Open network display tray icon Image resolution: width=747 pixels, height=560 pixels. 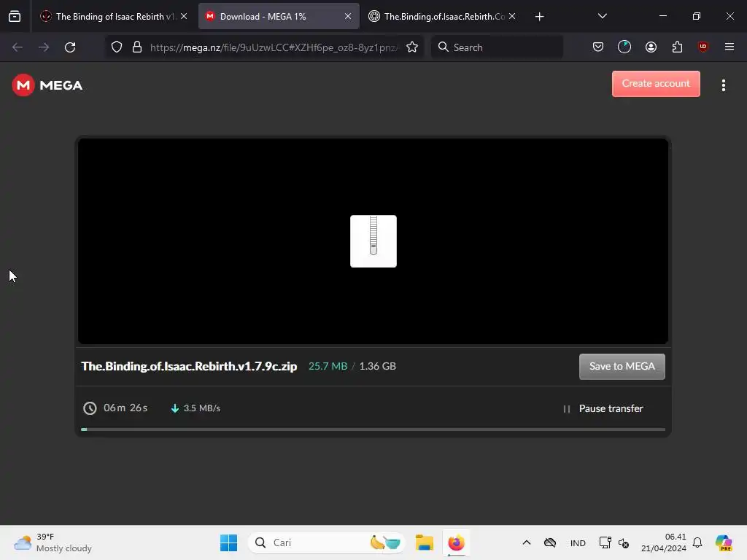coord(605,542)
